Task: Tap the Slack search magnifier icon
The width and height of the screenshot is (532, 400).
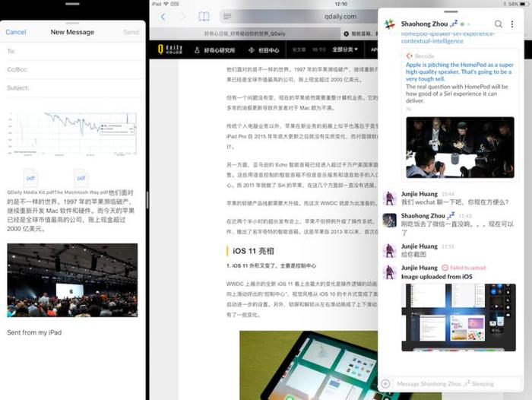Action: coord(498,24)
